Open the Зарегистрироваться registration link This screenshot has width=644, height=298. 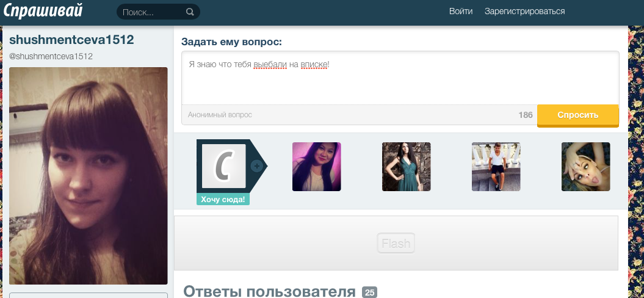pyautogui.click(x=524, y=12)
